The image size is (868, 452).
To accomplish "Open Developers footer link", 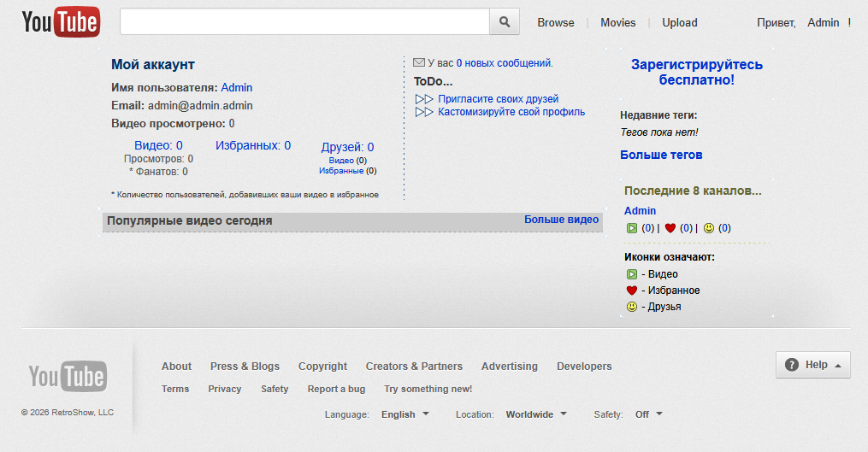I will click(584, 367).
